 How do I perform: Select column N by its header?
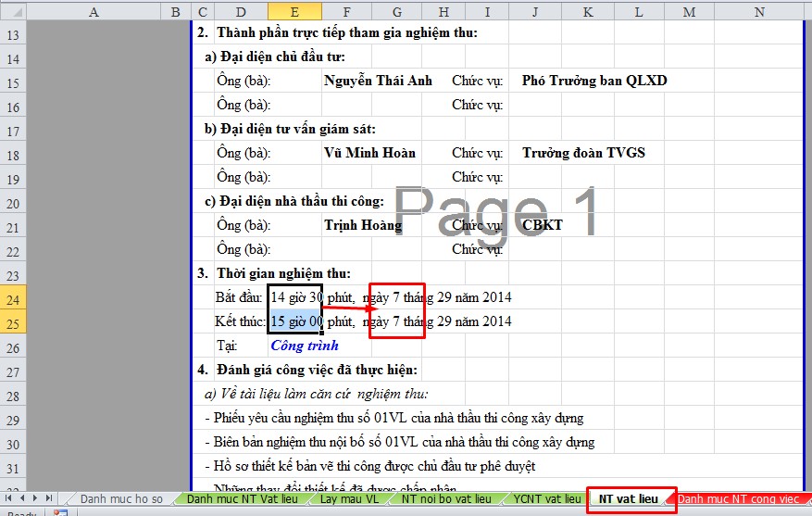(758, 11)
